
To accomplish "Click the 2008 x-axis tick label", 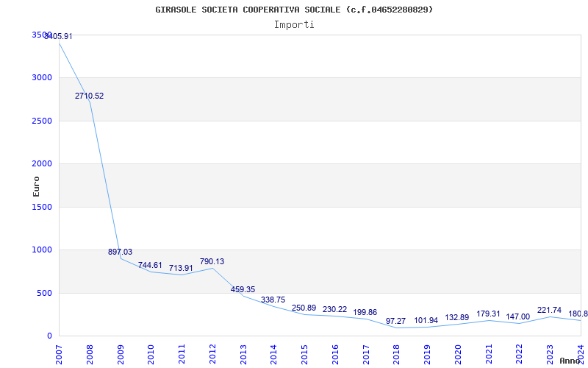I will pos(90,355).
